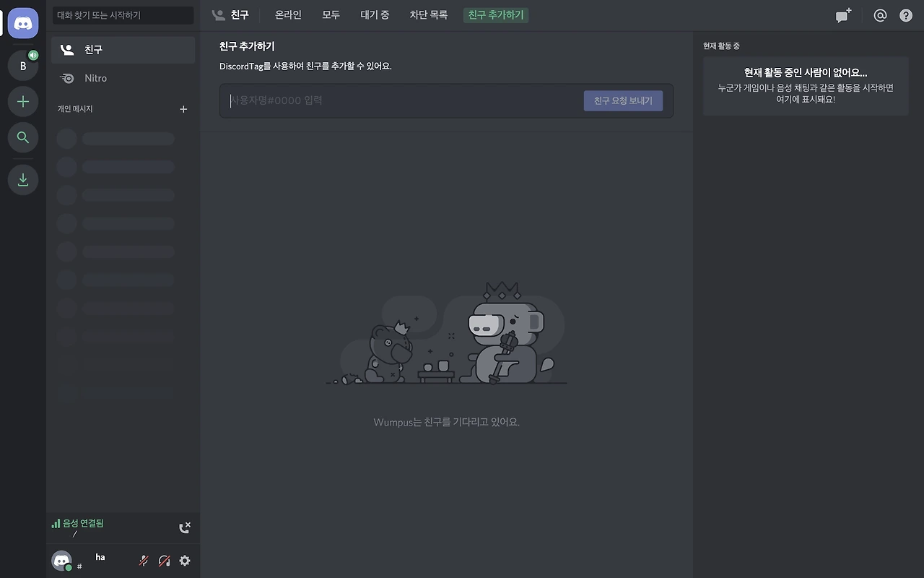Switch to the 차단 목록 tab
The width and height of the screenshot is (924, 578).
pyautogui.click(x=429, y=15)
